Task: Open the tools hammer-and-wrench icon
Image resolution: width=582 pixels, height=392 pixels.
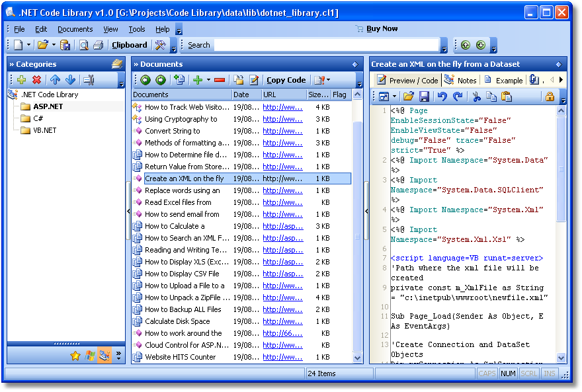Action: tap(160, 45)
